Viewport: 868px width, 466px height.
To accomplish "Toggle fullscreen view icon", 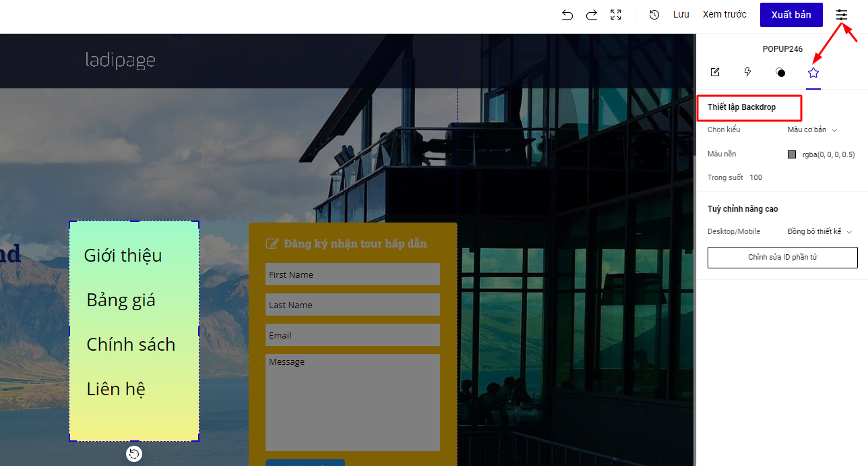I will (615, 15).
